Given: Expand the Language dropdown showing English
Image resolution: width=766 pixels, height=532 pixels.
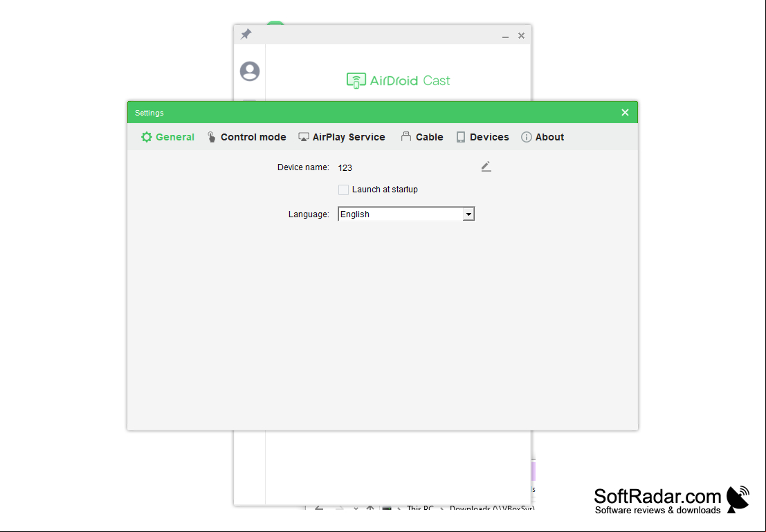Looking at the screenshot, I should (x=406, y=214).
